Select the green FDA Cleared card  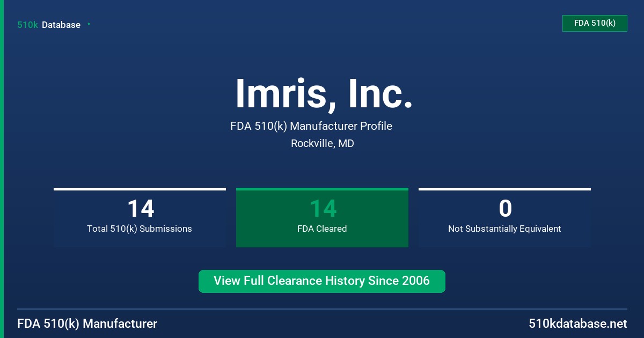(322, 217)
